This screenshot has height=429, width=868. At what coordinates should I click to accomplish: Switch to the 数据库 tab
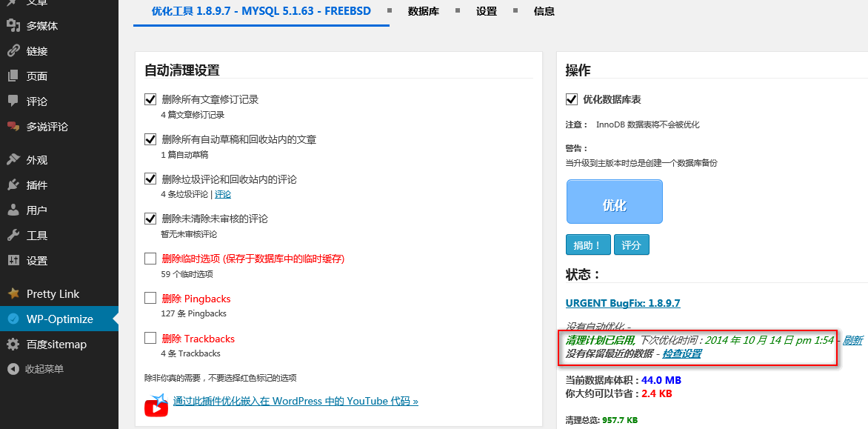coord(424,11)
